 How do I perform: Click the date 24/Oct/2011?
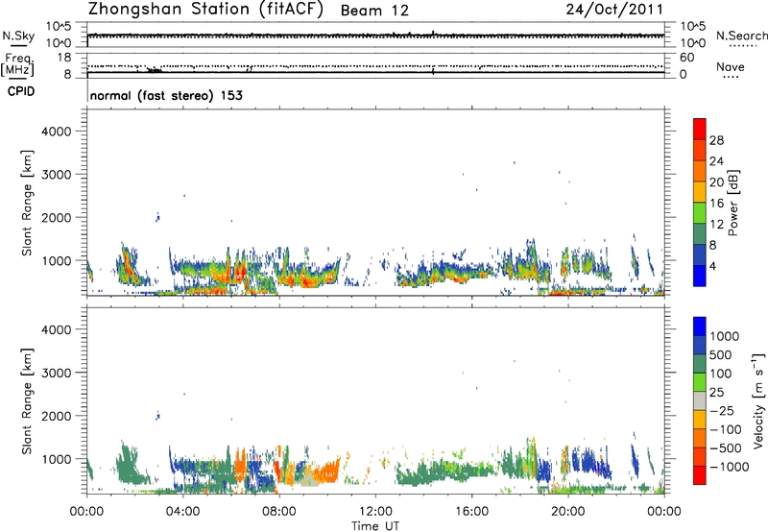(614, 10)
